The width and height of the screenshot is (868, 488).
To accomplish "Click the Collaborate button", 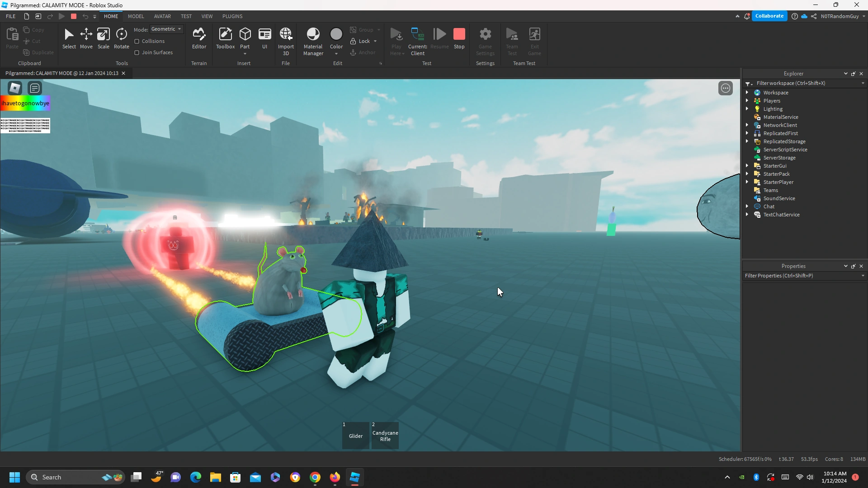I will coord(769,16).
